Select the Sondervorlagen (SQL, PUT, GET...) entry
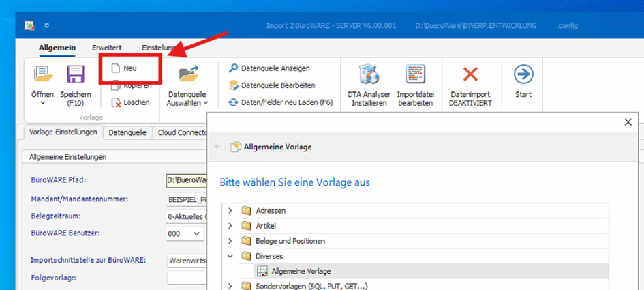644x290 pixels. click(x=311, y=286)
